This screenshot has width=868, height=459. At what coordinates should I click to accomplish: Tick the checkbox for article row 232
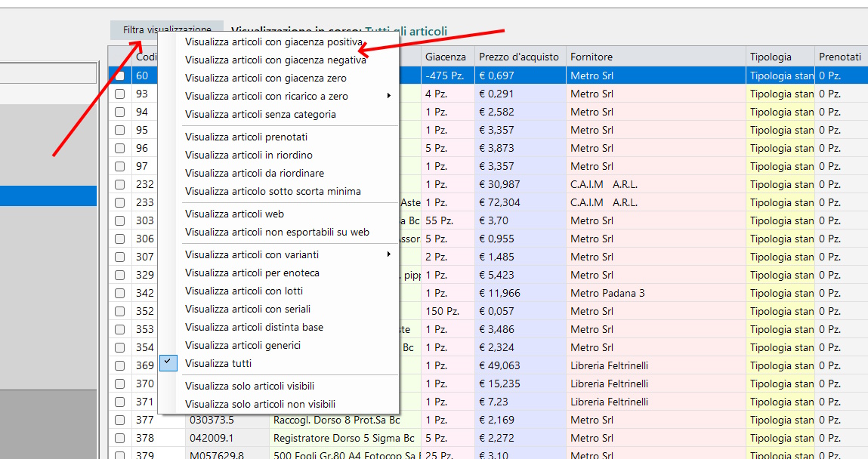coord(119,184)
